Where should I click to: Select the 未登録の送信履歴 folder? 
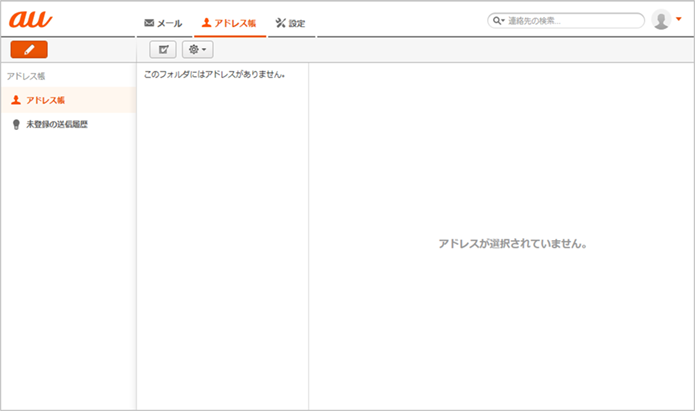[x=57, y=125]
